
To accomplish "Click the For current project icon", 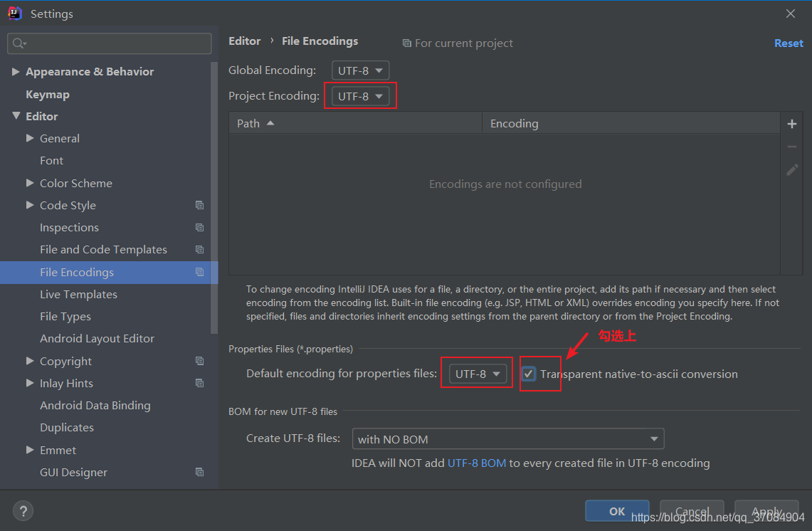I will (x=407, y=43).
